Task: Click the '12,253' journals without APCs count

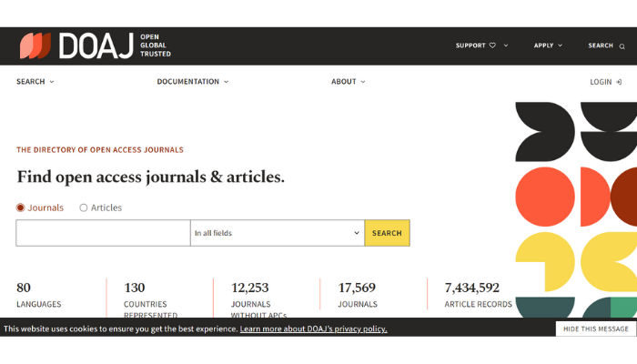Action: pyautogui.click(x=250, y=288)
